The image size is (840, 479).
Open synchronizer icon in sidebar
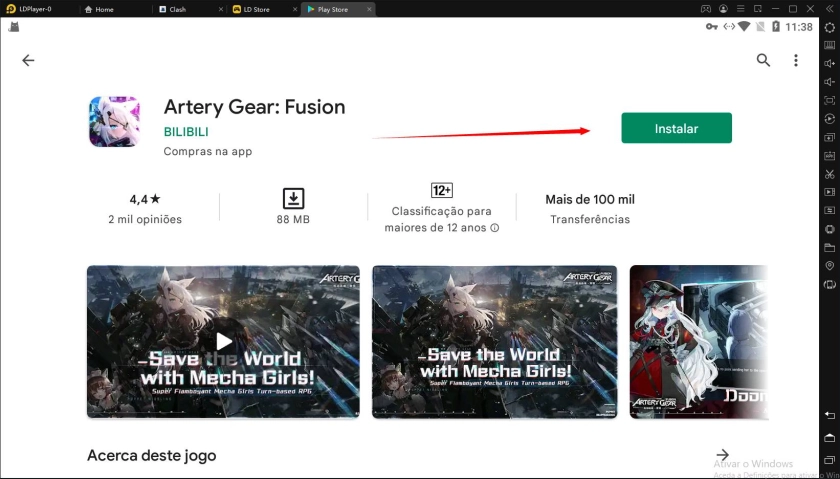point(829,210)
